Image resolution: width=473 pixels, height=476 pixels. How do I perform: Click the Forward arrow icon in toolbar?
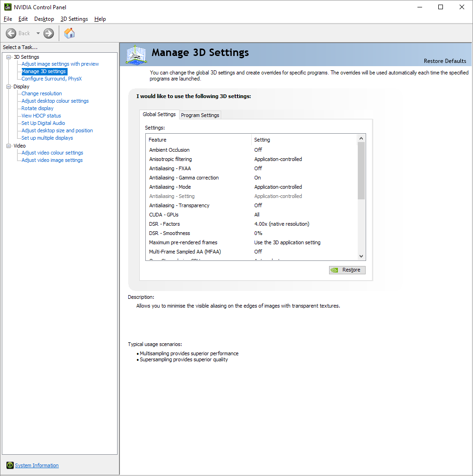pyautogui.click(x=49, y=33)
